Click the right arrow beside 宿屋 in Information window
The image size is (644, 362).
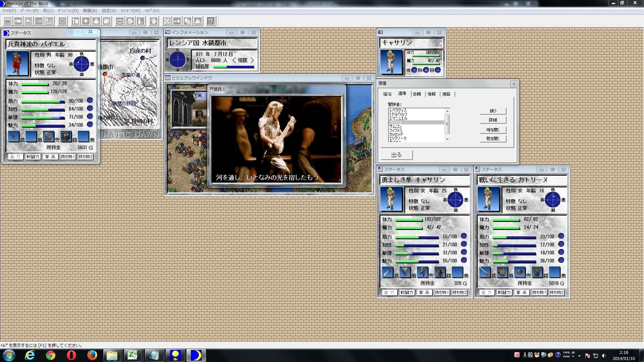[252, 60]
